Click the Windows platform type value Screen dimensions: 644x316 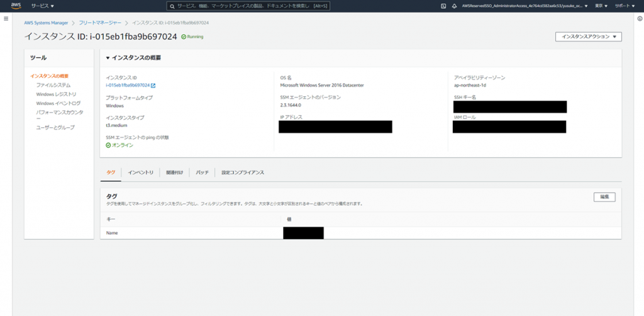pyautogui.click(x=114, y=106)
